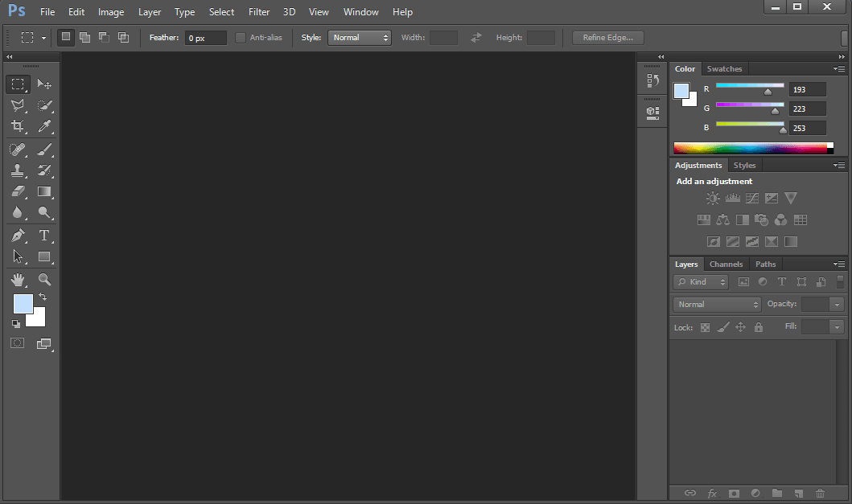852x504 pixels.
Task: Add a Brightness/Contrast adjustment
Action: 713,199
